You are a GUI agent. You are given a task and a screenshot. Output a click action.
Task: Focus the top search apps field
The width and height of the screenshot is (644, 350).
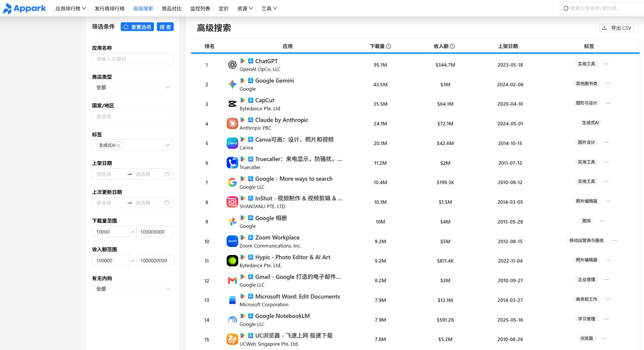[x=602, y=8]
